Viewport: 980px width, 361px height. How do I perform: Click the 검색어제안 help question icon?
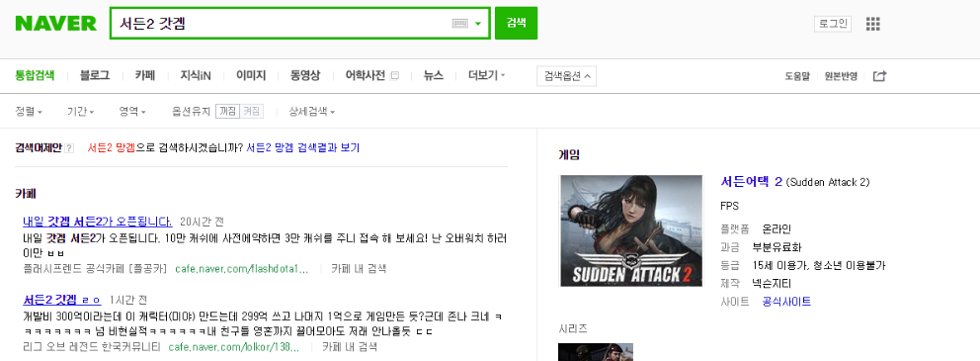69,149
